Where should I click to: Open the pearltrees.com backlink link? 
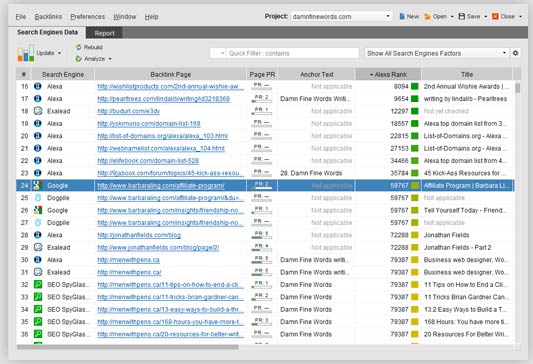[164, 99]
